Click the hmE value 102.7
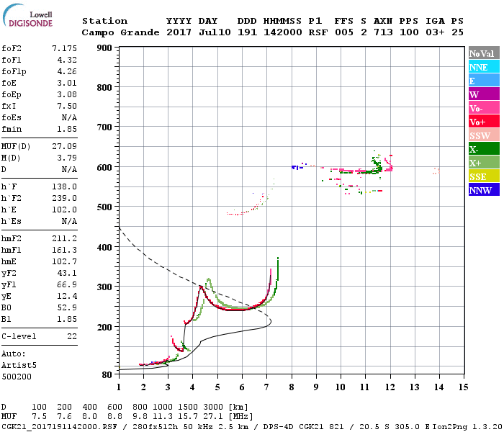Viewport: 504px width, 432px height. 64,261
